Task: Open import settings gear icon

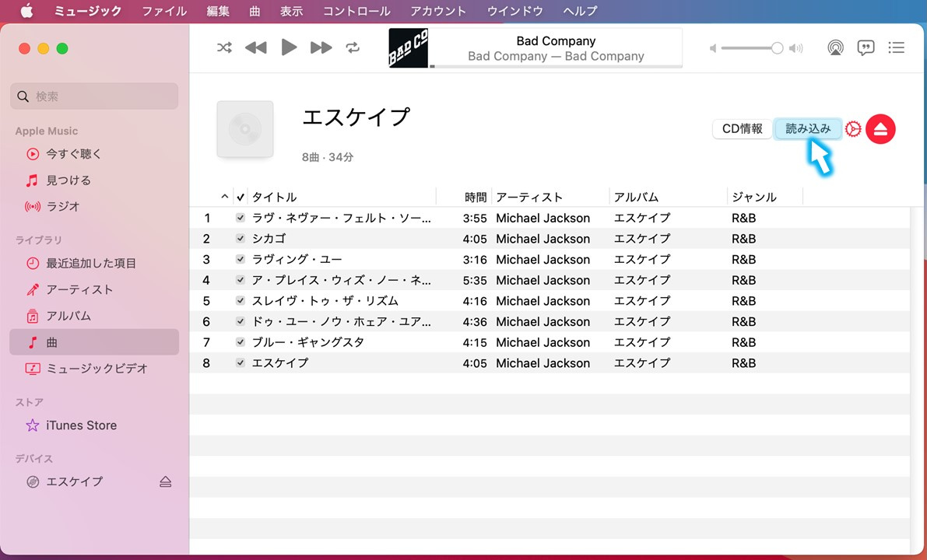Action: [x=853, y=129]
